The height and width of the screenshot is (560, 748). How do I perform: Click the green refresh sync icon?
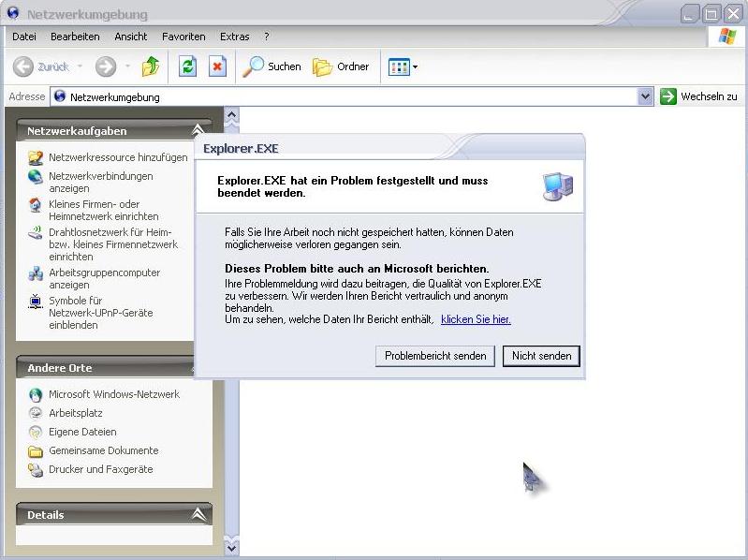[187, 66]
